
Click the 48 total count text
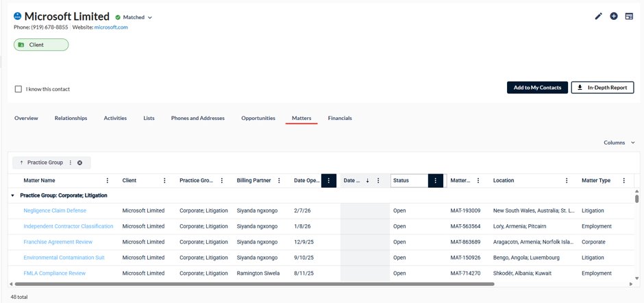[x=19, y=297]
